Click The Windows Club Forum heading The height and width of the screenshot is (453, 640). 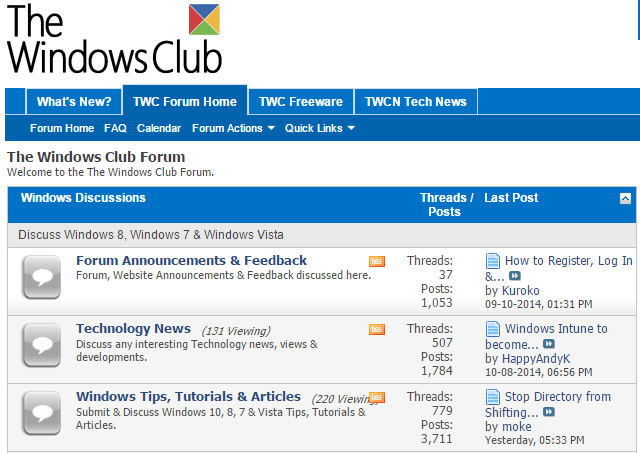(96, 157)
